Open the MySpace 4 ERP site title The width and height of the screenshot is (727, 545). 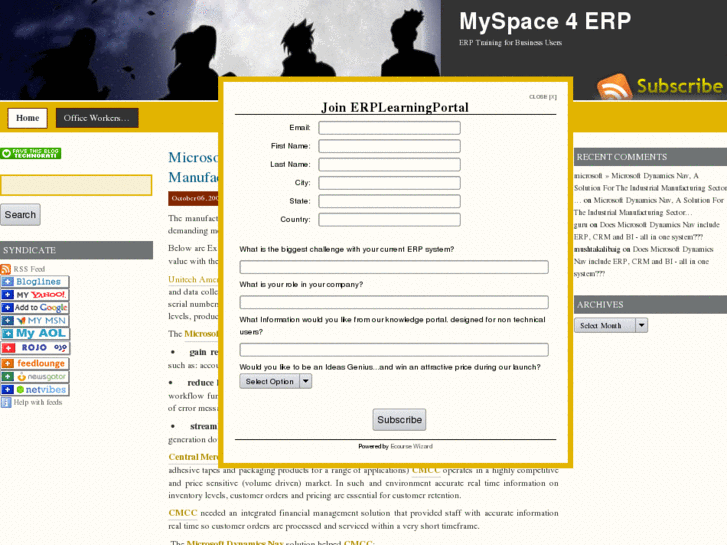pyautogui.click(x=545, y=22)
